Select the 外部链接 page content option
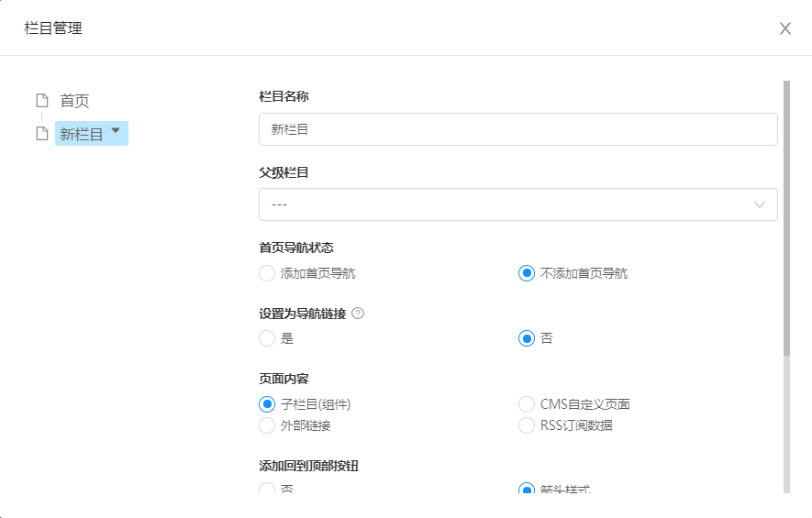 (x=267, y=425)
